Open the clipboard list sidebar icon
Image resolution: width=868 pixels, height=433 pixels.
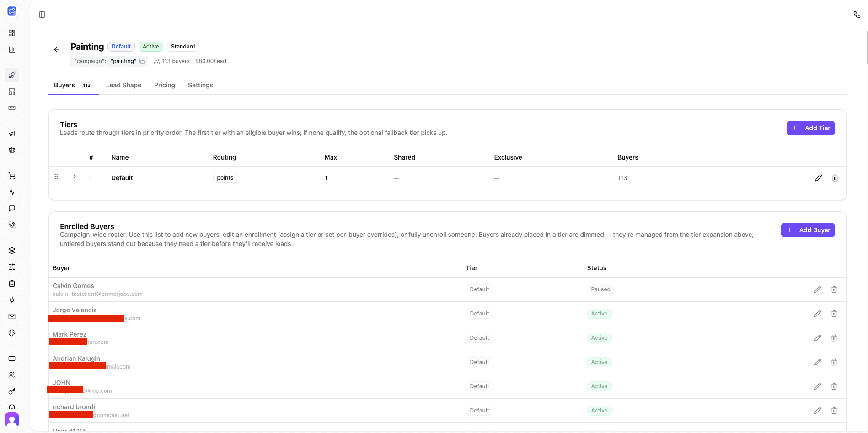coord(12,283)
